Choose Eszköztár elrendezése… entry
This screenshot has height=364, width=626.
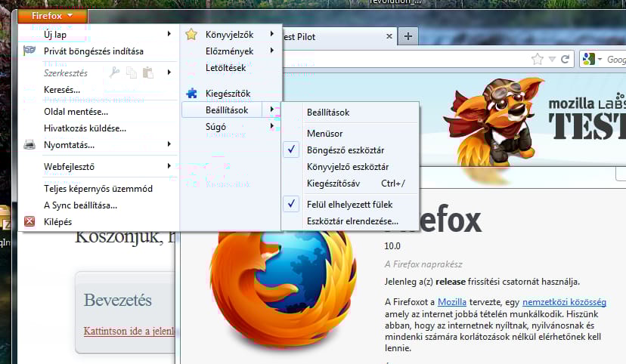tap(351, 221)
